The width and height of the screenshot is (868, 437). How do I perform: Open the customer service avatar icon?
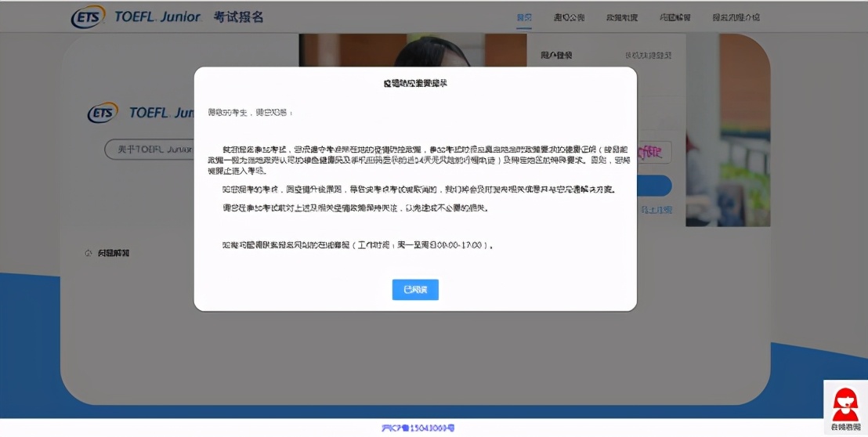click(x=845, y=406)
